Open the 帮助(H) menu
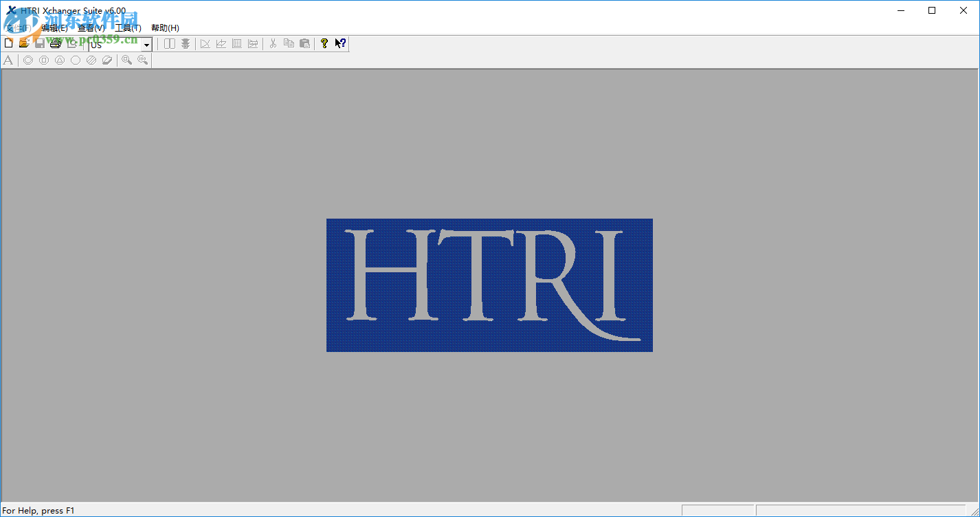The height and width of the screenshot is (517, 980). [x=165, y=27]
